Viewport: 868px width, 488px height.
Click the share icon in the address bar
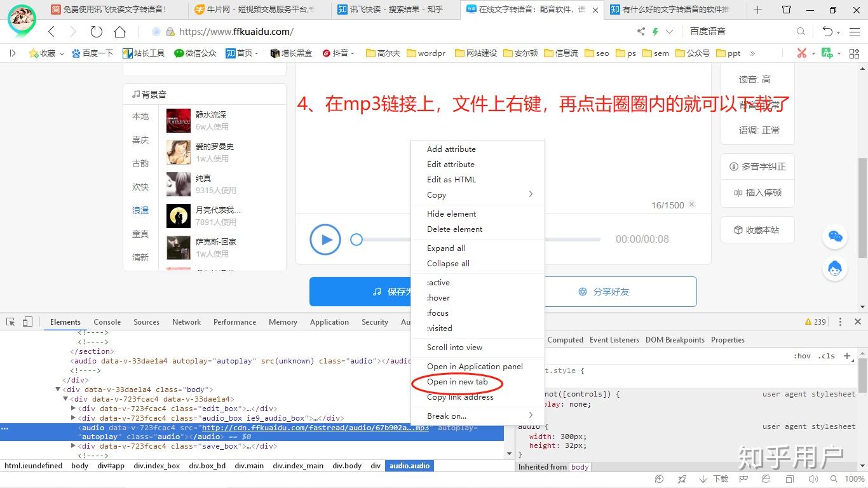click(x=641, y=32)
